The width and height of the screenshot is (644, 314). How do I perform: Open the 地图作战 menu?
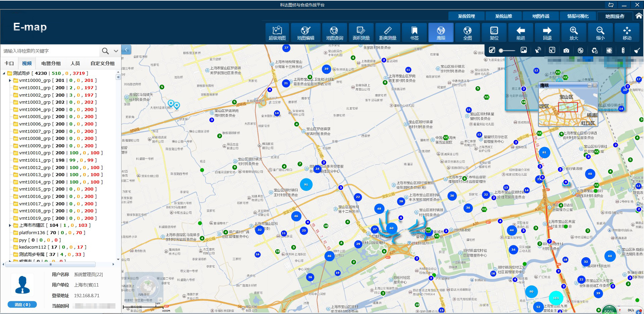click(x=541, y=16)
